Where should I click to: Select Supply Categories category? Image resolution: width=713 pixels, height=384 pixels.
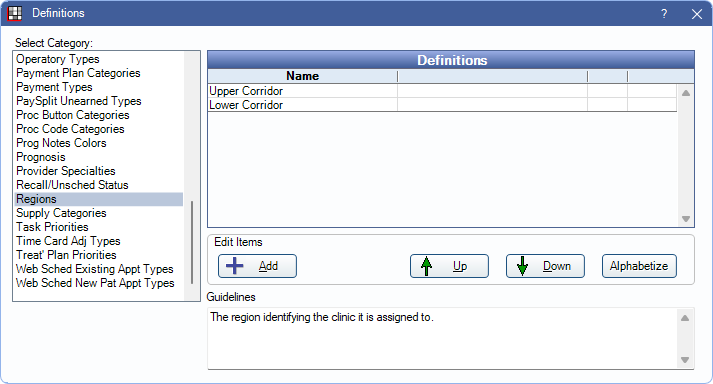[x=99, y=213]
